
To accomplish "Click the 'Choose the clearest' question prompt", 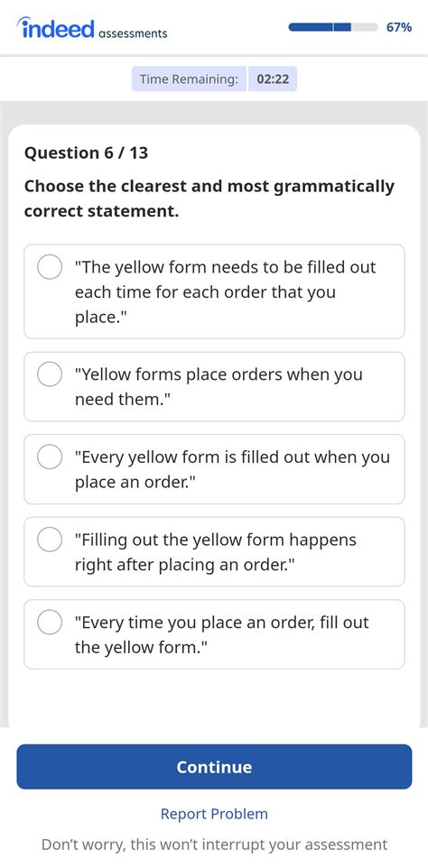I will pos(209,199).
